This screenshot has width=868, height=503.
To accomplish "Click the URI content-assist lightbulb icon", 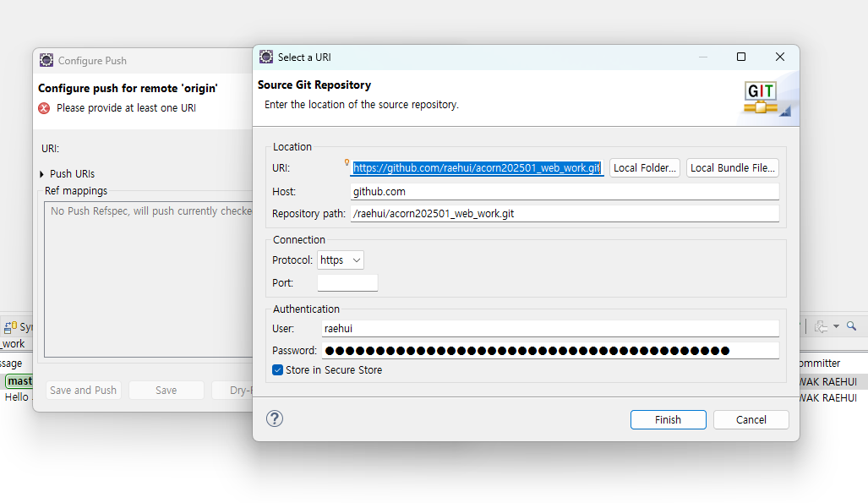I will (x=347, y=162).
